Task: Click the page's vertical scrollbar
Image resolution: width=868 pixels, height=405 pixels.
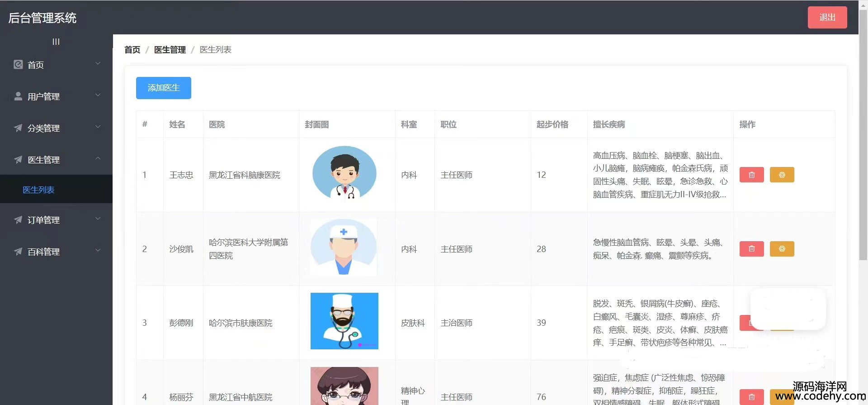Action: click(863, 136)
